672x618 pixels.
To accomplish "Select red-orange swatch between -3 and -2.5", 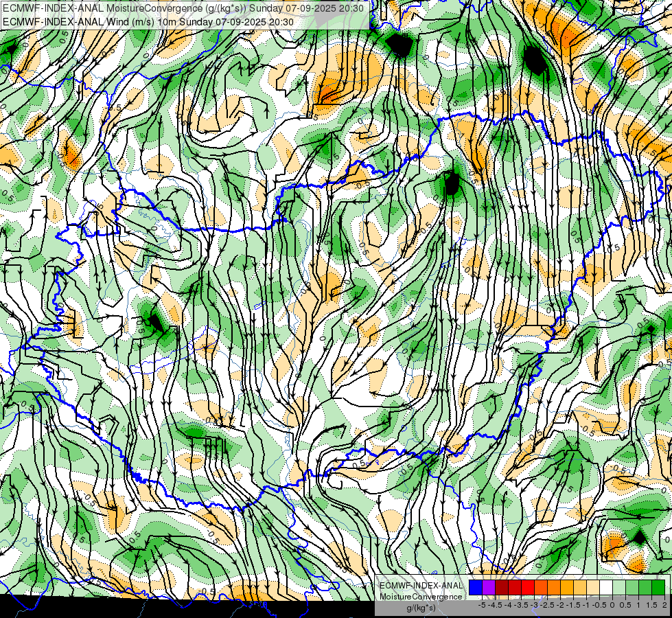I will coord(541,587).
